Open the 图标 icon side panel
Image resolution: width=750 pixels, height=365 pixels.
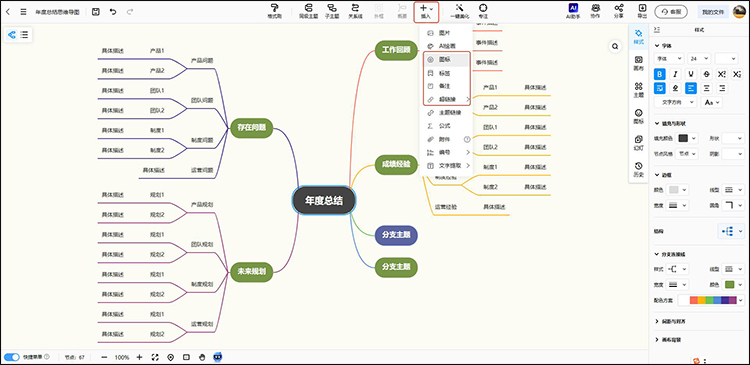(x=639, y=116)
